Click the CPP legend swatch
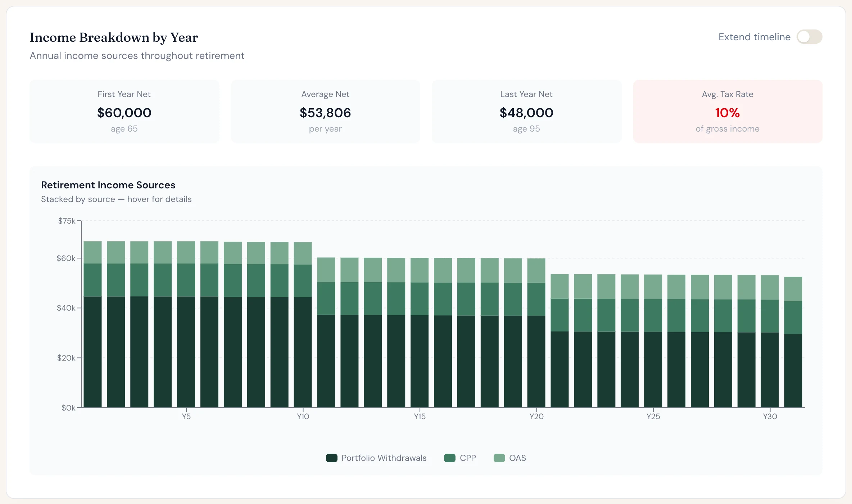The image size is (852, 504). pyautogui.click(x=450, y=458)
